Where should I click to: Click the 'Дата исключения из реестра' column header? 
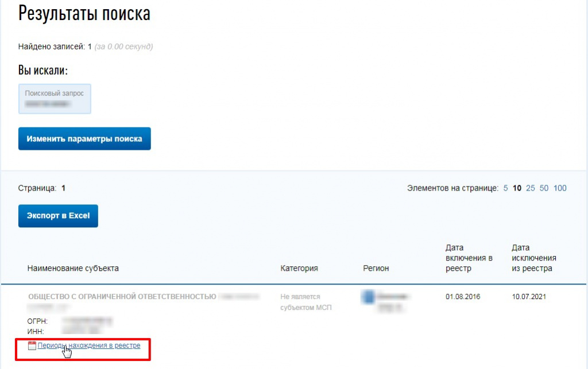point(533,258)
